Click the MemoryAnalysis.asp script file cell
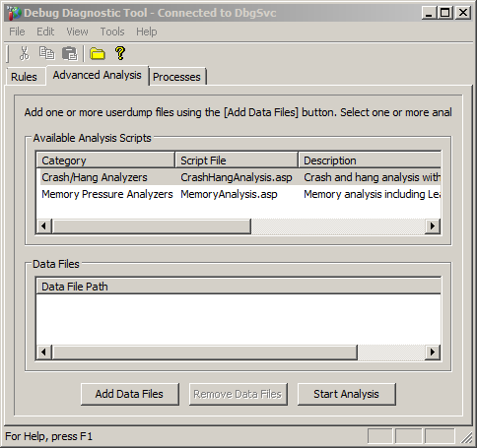This screenshot has width=477, height=448. tap(229, 194)
